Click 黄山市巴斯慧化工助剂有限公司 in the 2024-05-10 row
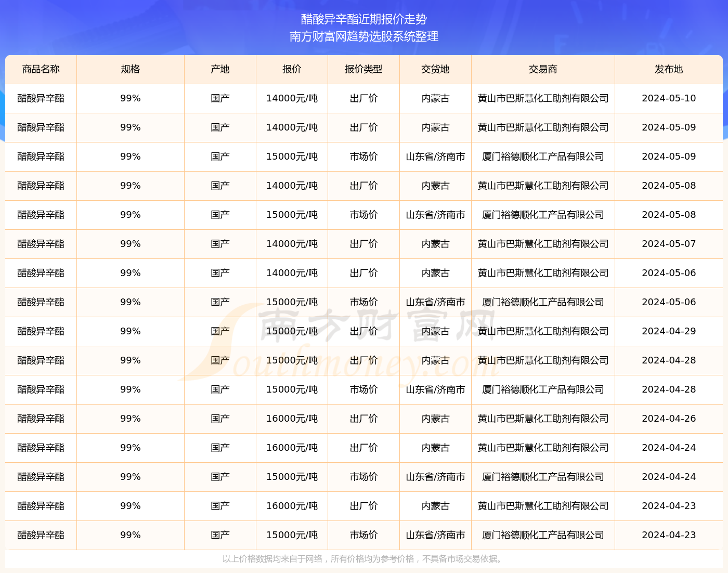Image resolution: width=728 pixels, height=573 pixels. [543, 98]
